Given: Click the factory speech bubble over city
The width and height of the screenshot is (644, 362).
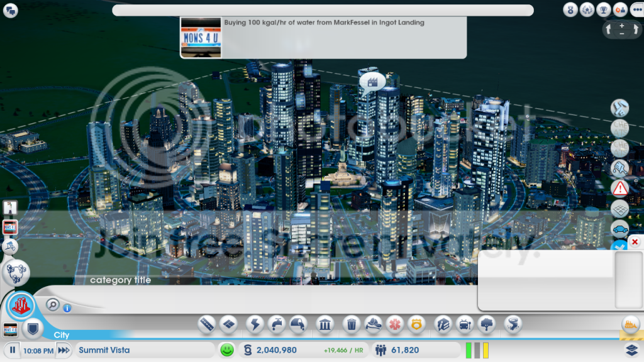Looking at the screenshot, I should [372, 82].
